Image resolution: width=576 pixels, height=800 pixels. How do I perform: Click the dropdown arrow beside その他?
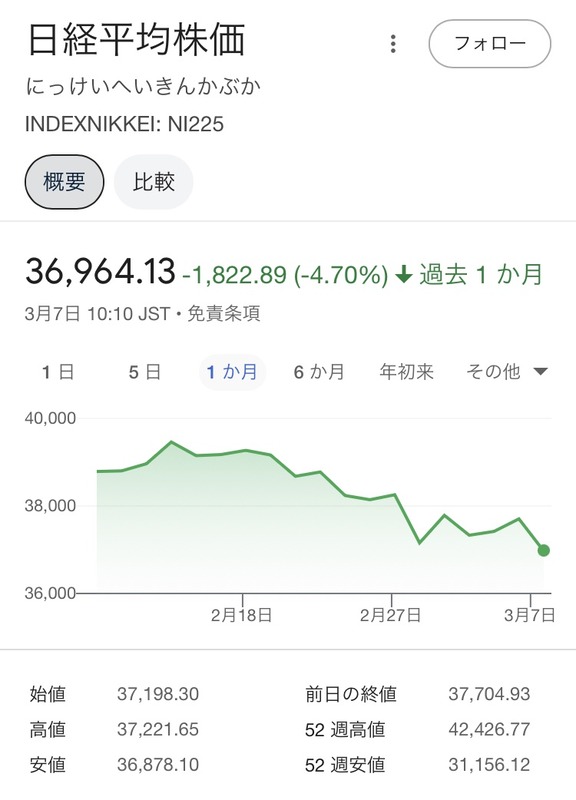(x=540, y=372)
